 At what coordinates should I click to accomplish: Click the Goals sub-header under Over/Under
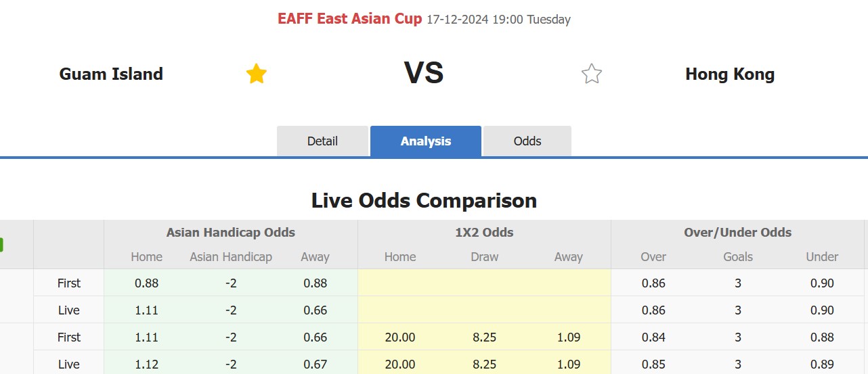coord(738,257)
